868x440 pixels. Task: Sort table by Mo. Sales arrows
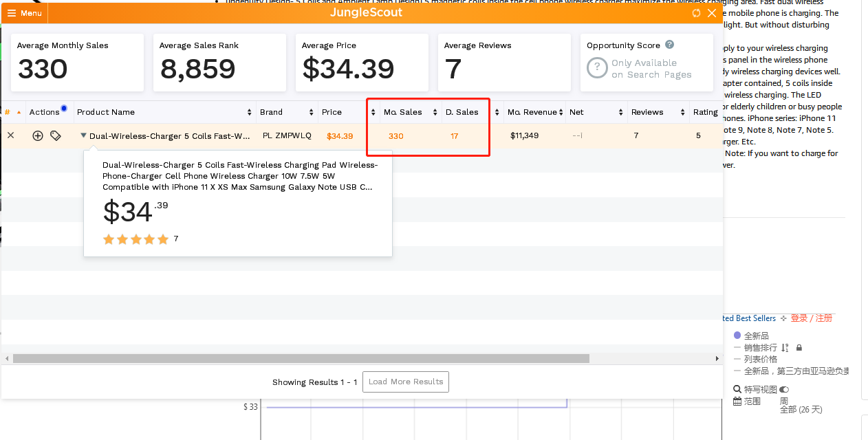(x=435, y=112)
